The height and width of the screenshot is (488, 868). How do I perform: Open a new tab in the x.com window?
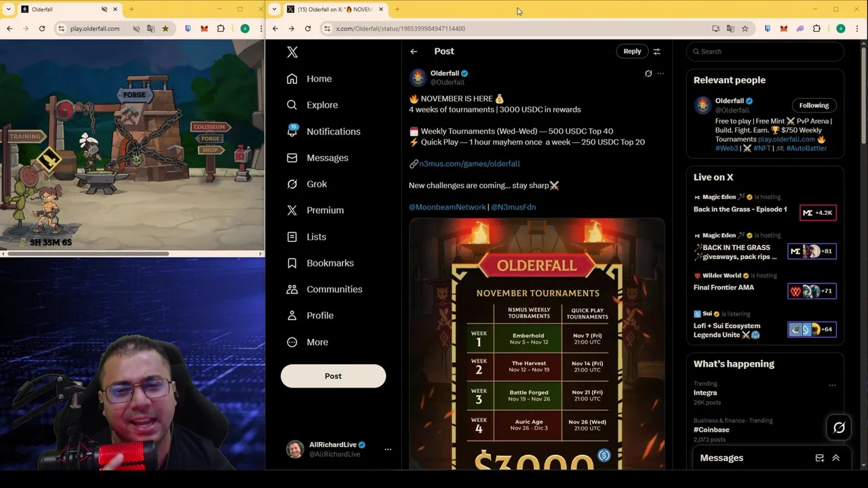pos(397,9)
